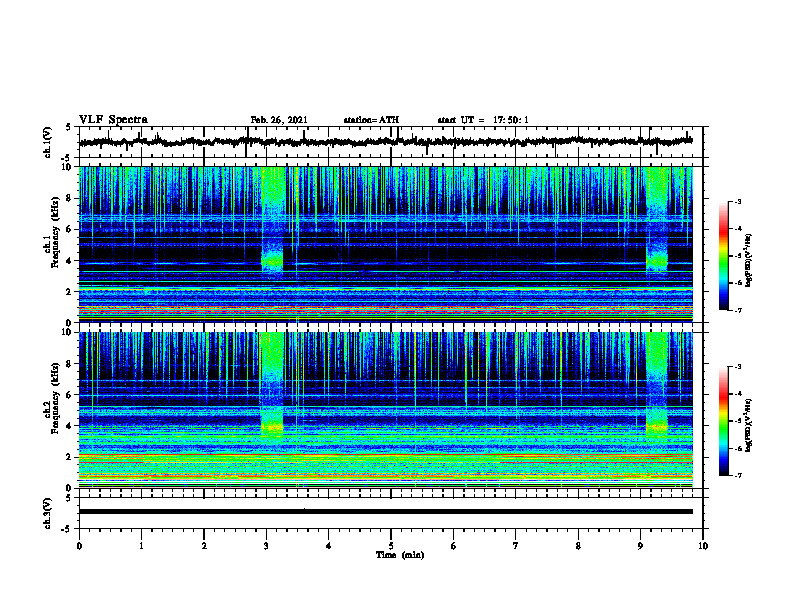Click the "ch.1(V)" waveform axis label
The height and width of the screenshot is (612, 792).
pyautogui.click(x=47, y=142)
